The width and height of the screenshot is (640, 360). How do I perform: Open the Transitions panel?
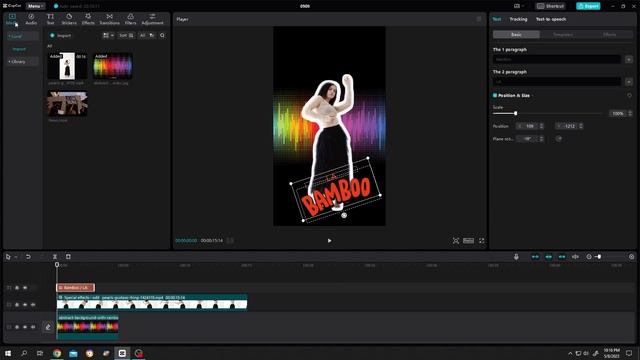click(109, 19)
